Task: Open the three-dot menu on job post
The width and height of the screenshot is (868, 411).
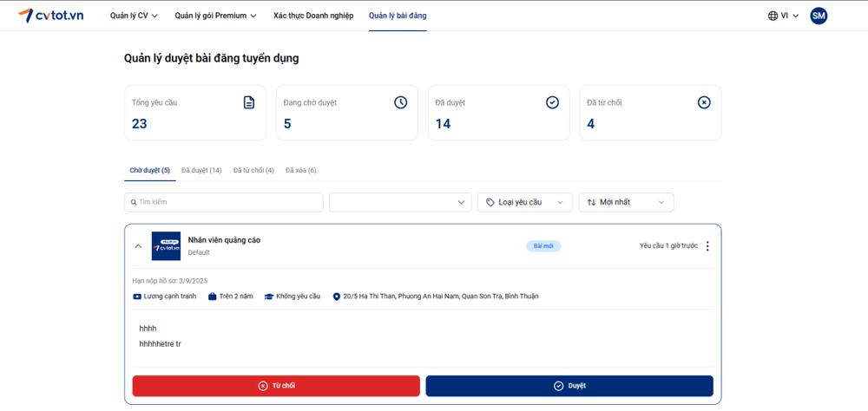Action: [707, 246]
